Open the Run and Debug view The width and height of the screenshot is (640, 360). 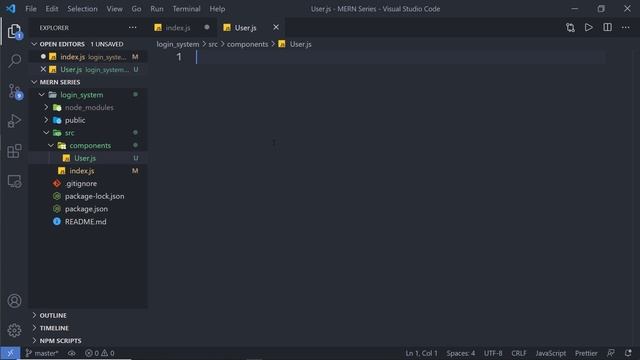(x=14, y=121)
